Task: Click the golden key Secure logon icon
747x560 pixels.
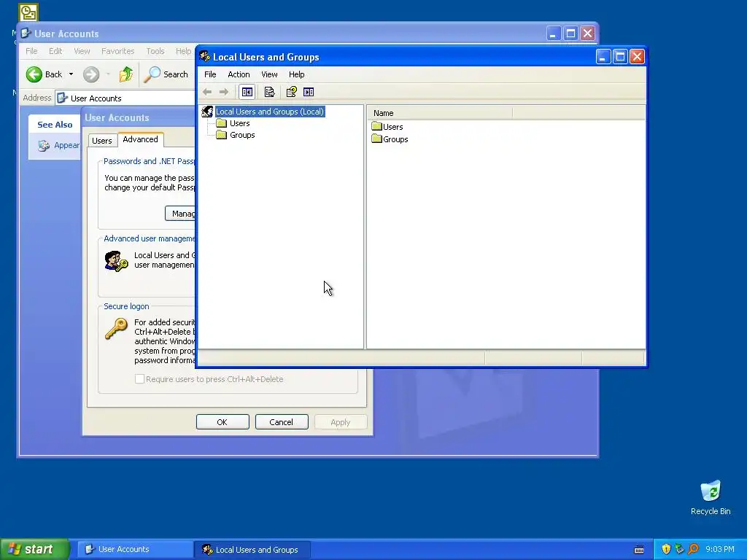Action: tap(116, 329)
